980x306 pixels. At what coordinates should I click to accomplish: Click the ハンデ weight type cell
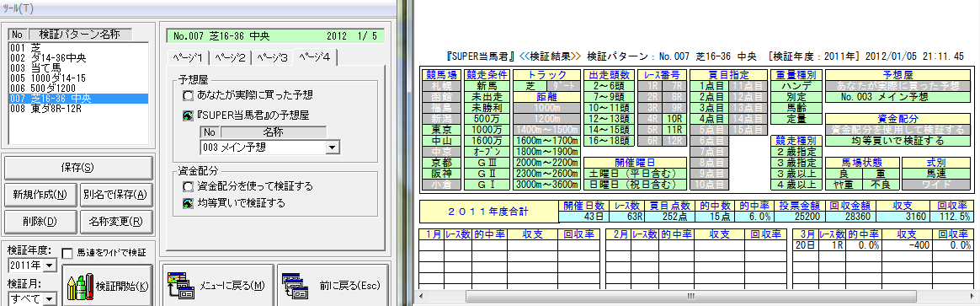pyautogui.click(x=796, y=86)
